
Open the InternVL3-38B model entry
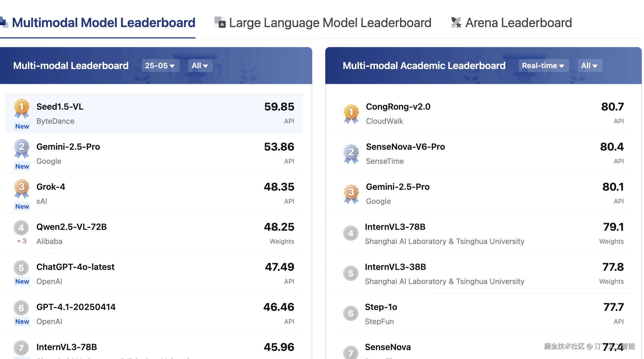395,267
